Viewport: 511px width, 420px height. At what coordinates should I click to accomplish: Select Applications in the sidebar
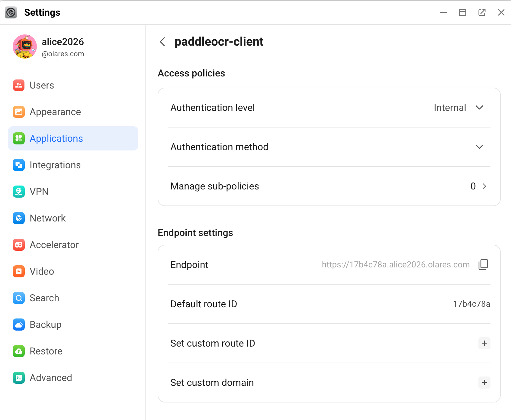point(73,138)
